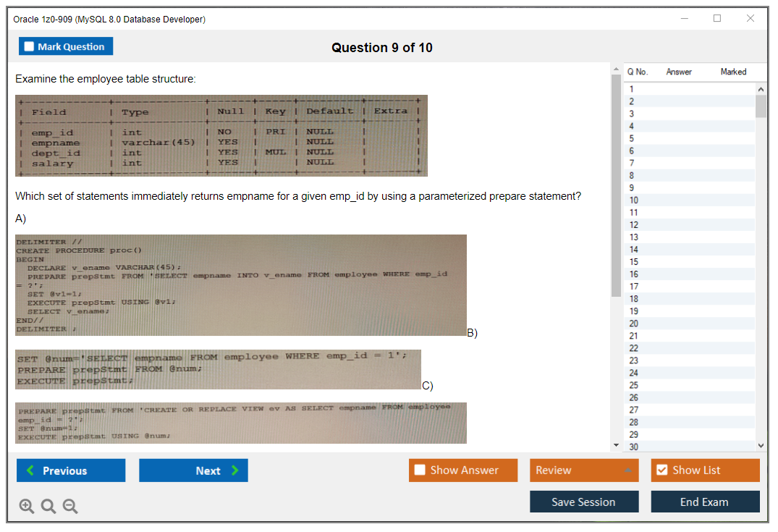Screen dimensions: 778x532
Task: Jump to question 1 in list
Action: coord(632,89)
